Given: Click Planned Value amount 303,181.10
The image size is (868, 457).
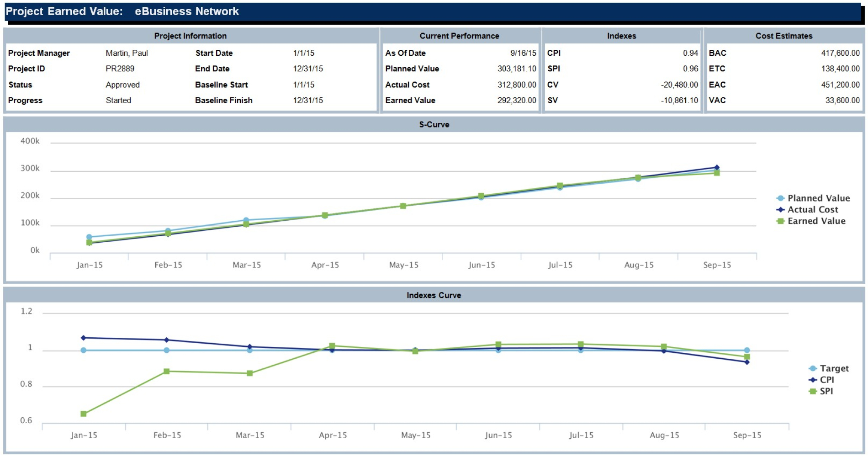Looking at the screenshot, I should tap(517, 69).
